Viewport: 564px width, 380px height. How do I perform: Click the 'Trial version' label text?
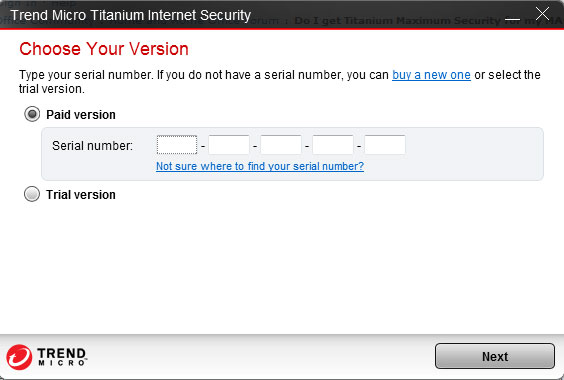81,195
